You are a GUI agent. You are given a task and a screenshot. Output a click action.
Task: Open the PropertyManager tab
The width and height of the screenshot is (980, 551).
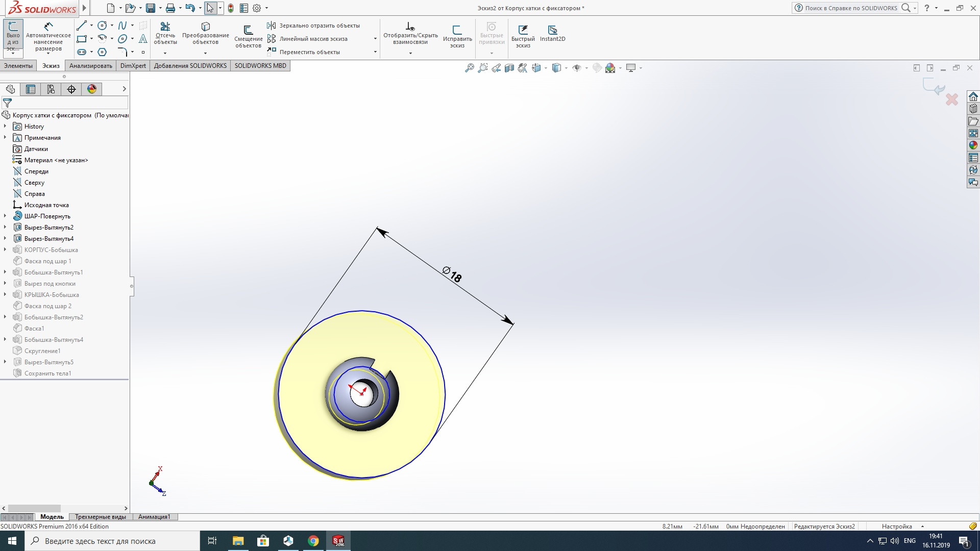[x=31, y=89]
